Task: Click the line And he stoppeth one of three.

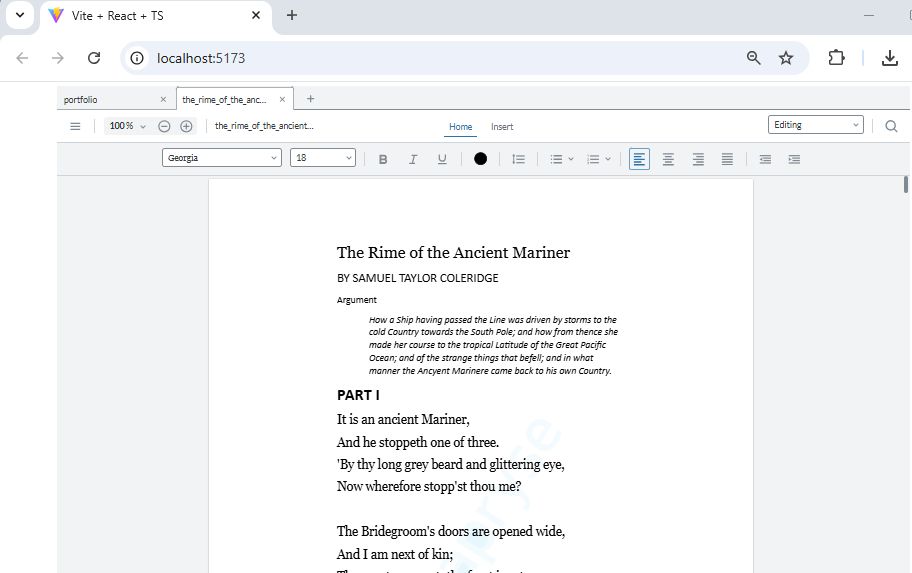Action: [418, 442]
